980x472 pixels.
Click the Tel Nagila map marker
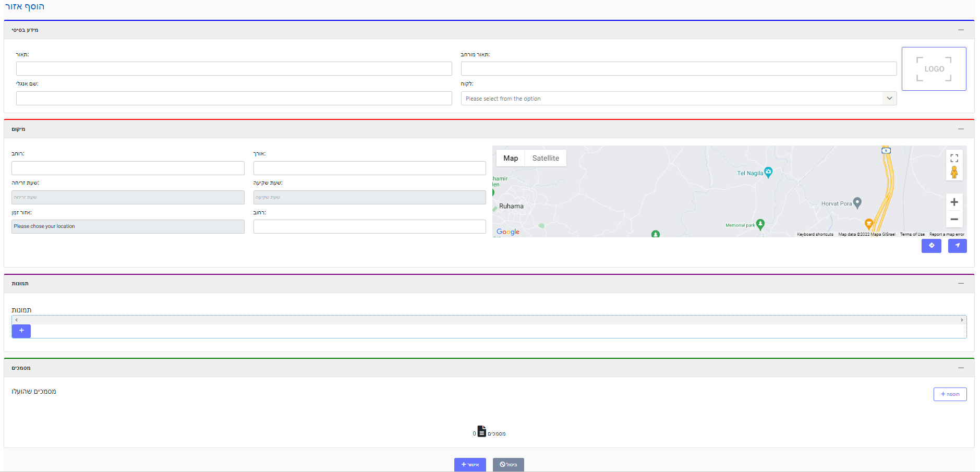pos(768,172)
